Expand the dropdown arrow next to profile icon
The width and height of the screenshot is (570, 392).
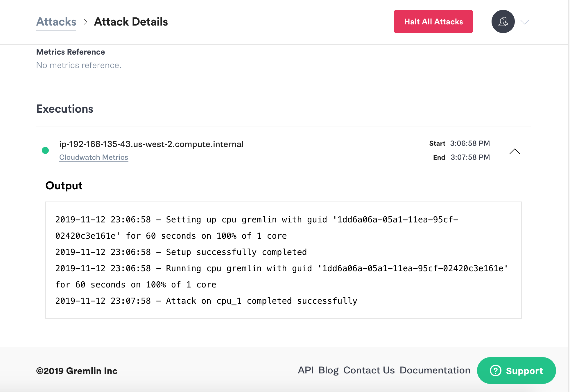524,22
